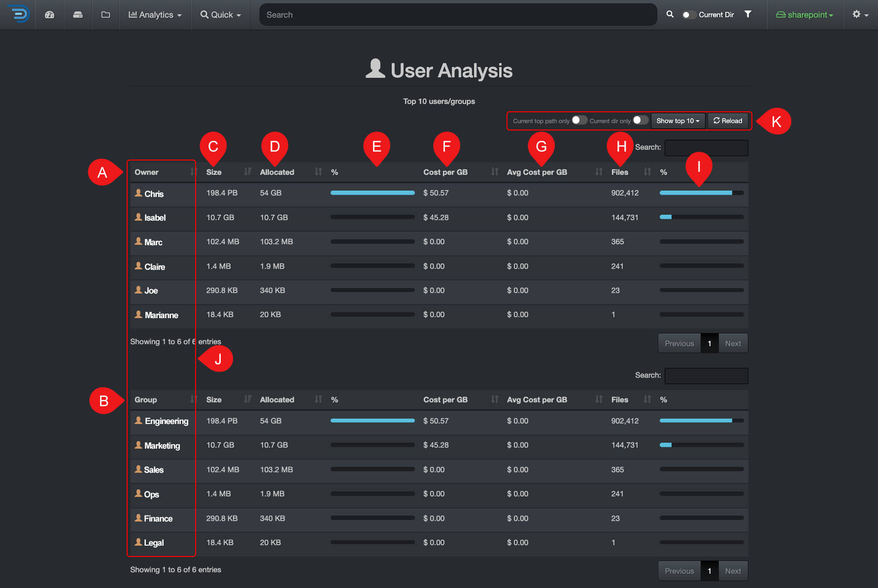
Task: Open the filter funnel icon
Action: coord(748,14)
